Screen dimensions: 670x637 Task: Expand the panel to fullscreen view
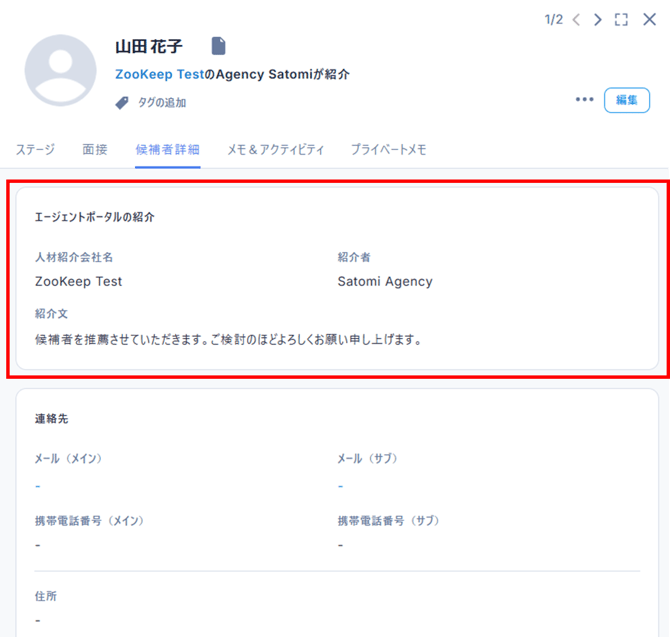pos(622,19)
